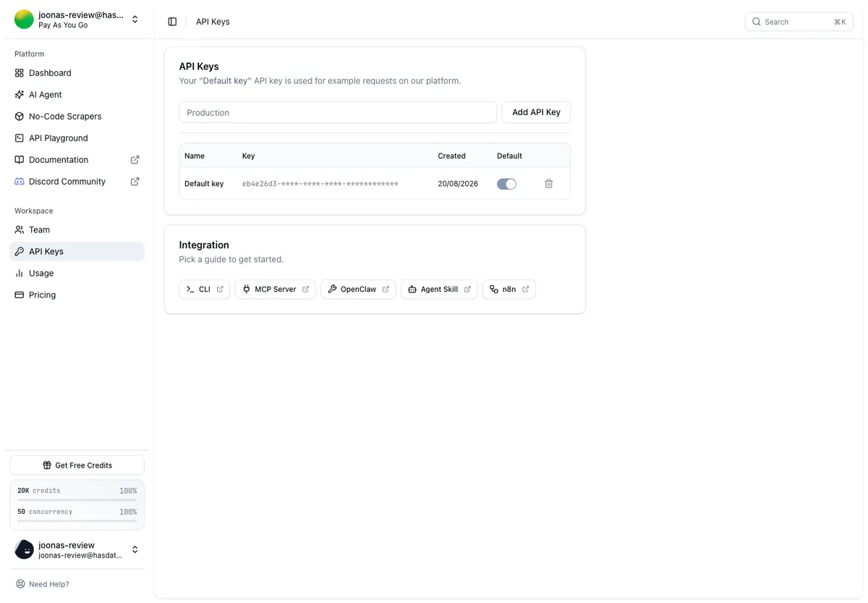The height and width of the screenshot is (603, 868).
Task: Click the masked key eb4e26d3 value
Action: (x=320, y=184)
